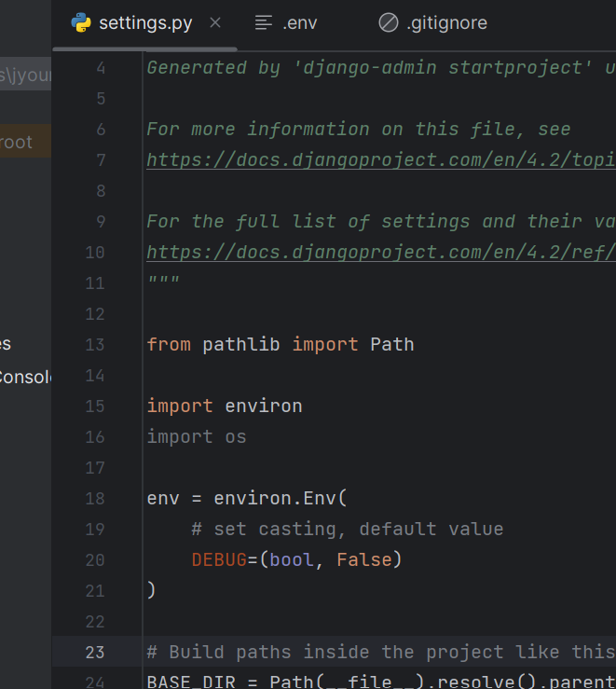The image size is (616, 689).
Task: Click 'For more information on this file' line
Action: [359, 130]
